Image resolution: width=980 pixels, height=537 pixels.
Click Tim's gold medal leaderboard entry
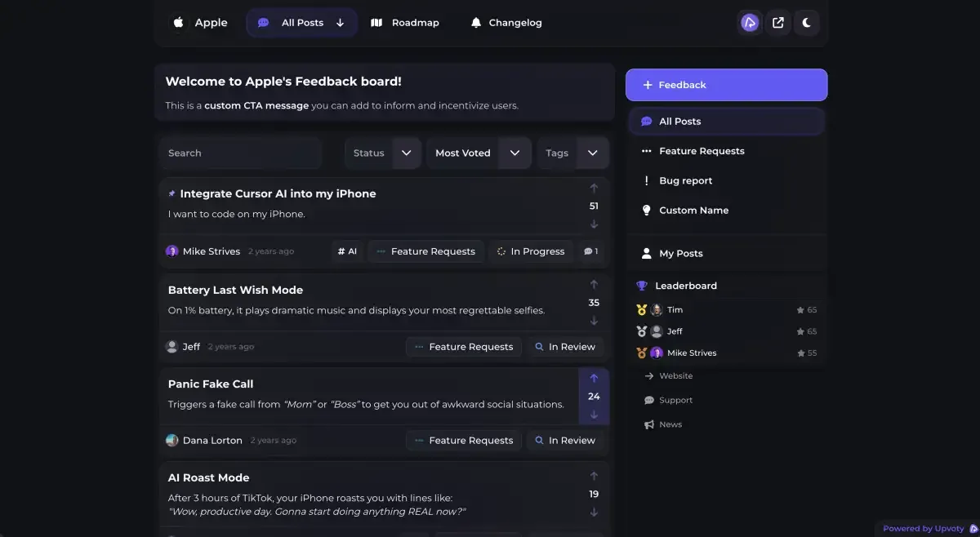point(726,310)
